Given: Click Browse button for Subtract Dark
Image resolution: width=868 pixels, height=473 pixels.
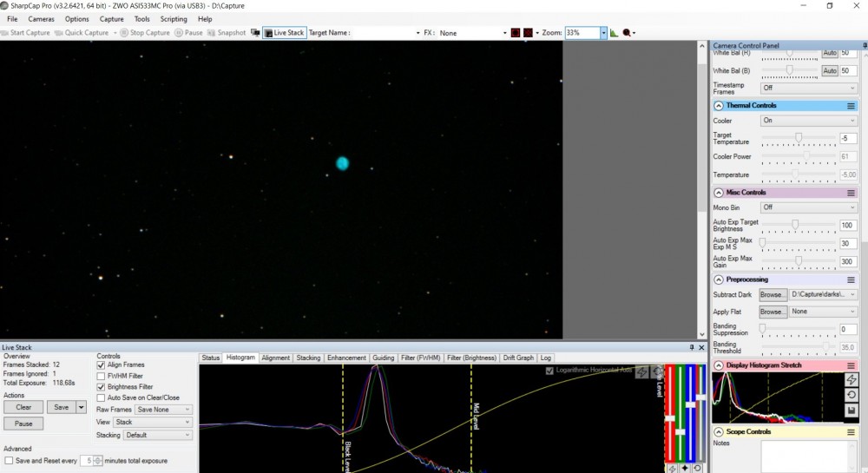Looking at the screenshot, I should click(x=773, y=295).
